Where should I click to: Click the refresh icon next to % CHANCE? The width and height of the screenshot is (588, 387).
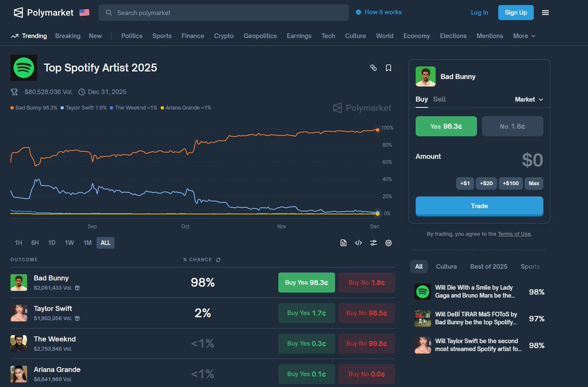218,259
